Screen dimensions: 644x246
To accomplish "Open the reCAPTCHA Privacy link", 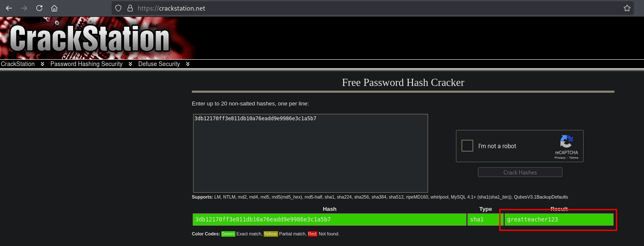I will (x=560, y=158).
